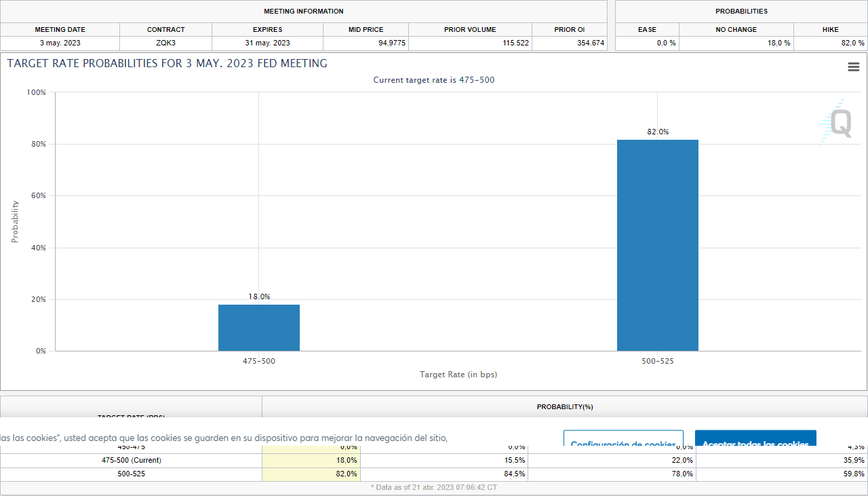
Task: Click the 475-500 probability bar
Action: 258,328
